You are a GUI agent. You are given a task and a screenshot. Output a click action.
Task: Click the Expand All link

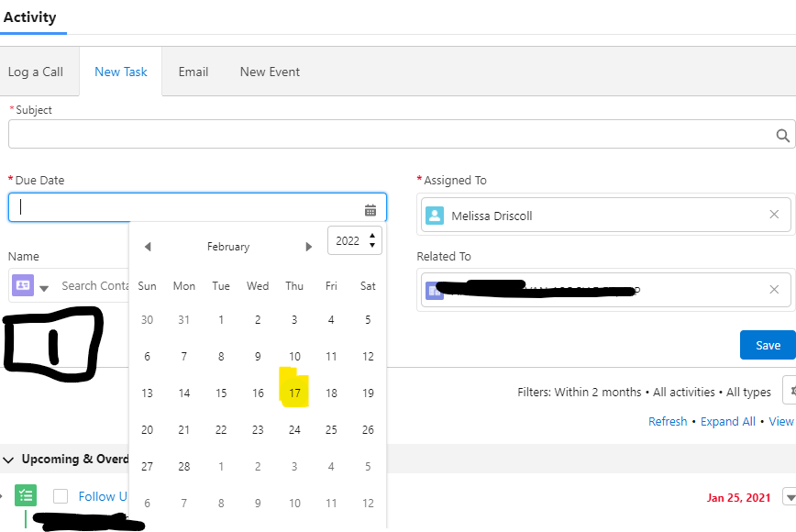coord(728,421)
